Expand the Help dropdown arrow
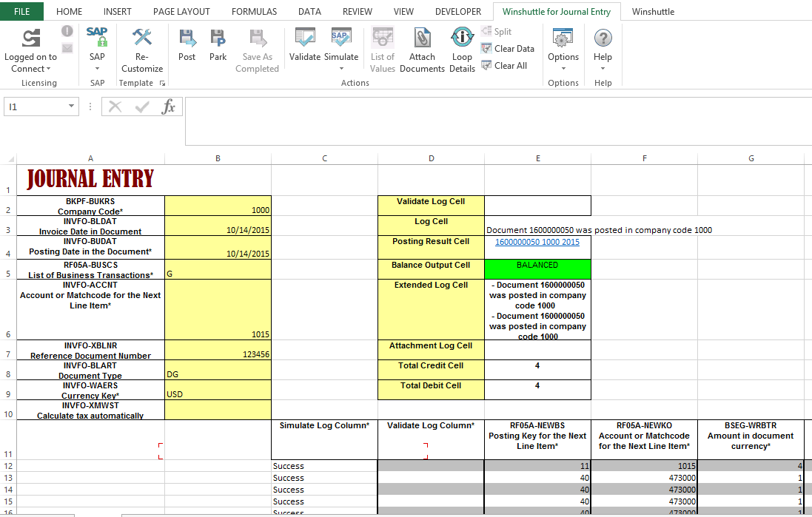The image size is (812, 517). tap(603, 68)
